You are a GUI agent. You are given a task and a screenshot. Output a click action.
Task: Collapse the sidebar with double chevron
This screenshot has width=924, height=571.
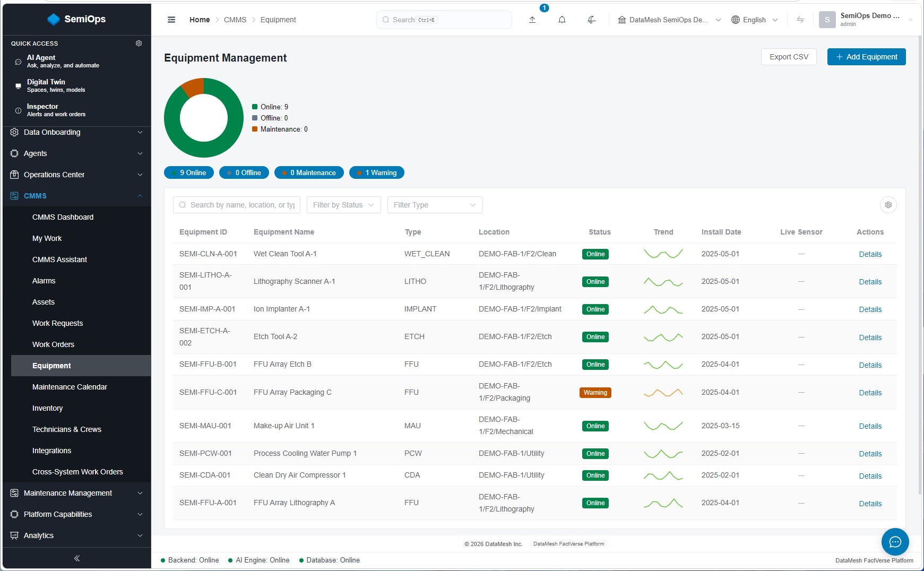[x=77, y=558]
